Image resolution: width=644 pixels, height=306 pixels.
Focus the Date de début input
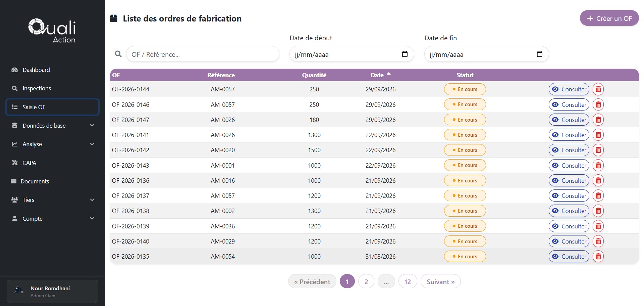pyautogui.click(x=352, y=54)
